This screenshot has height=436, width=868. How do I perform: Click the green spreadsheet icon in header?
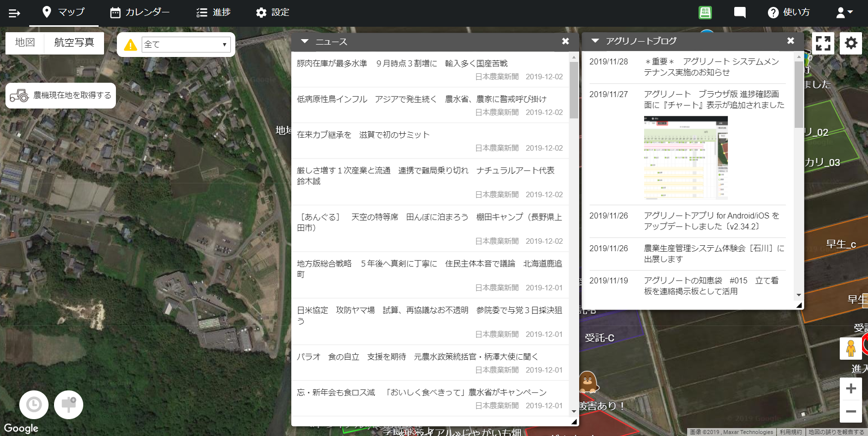(705, 12)
